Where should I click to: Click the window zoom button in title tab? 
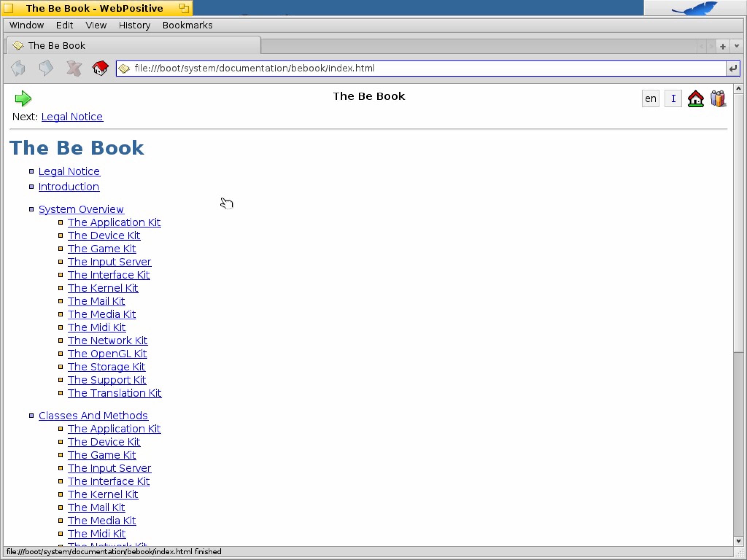click(x=184, y=8)
